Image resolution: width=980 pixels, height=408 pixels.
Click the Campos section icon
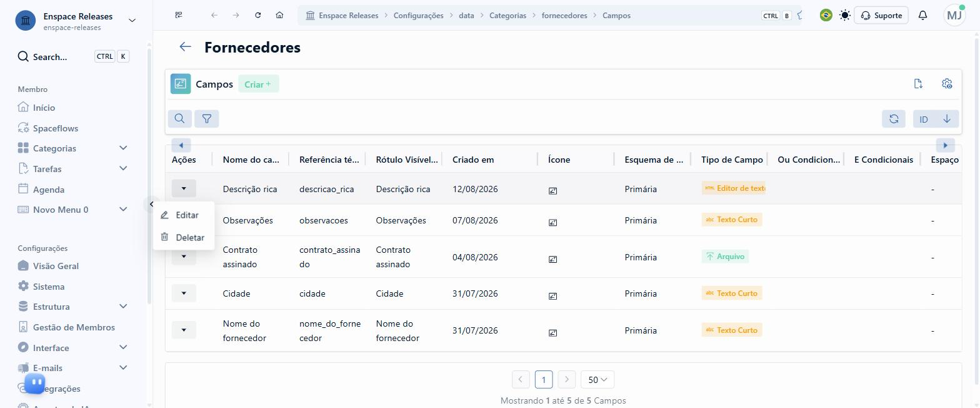[181, 84]
